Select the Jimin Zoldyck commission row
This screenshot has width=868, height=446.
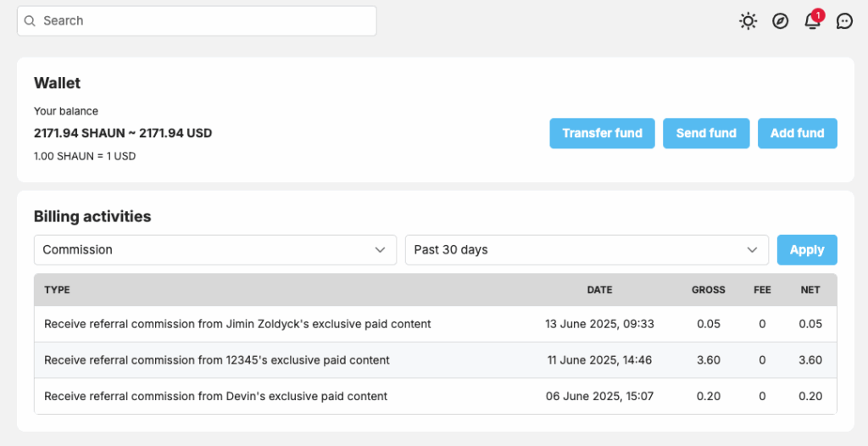pos(436,324)
